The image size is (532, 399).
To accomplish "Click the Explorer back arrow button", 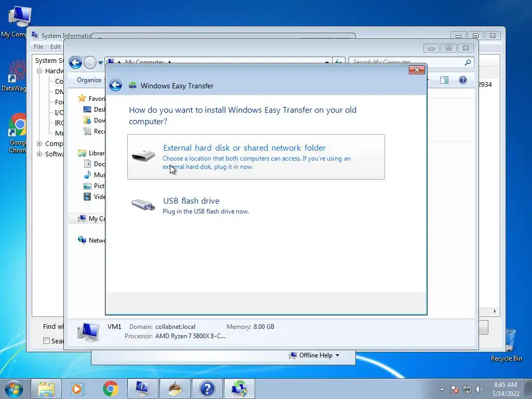I will pyautogui.click(x=75, y=62).
